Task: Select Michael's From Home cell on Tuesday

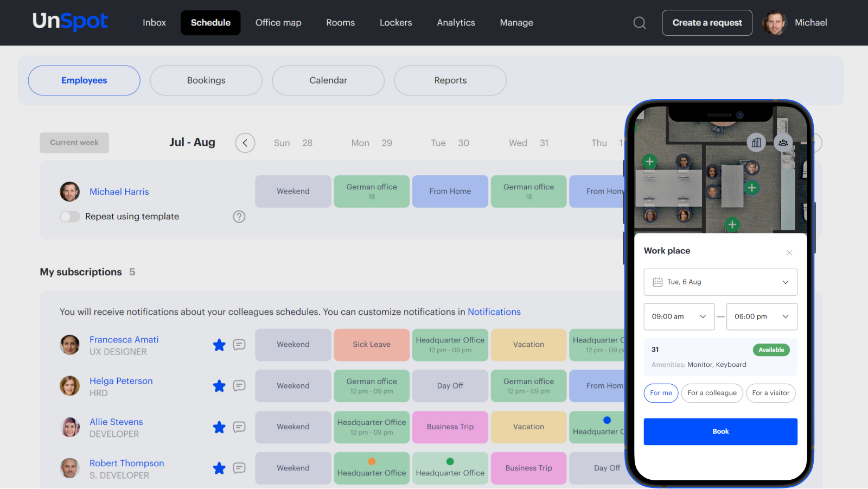Action: pos(450,192)
